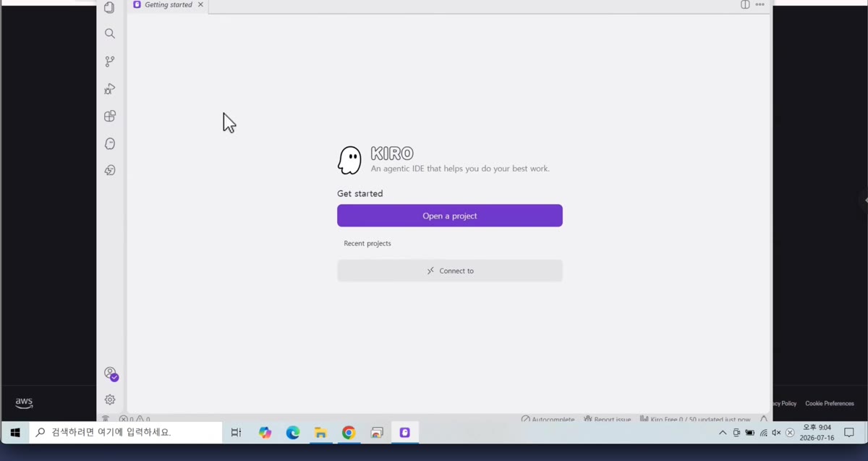This screenshot has height=461, width=868.
Task: Click the AWS logo in background page
Action: (24, 403)
